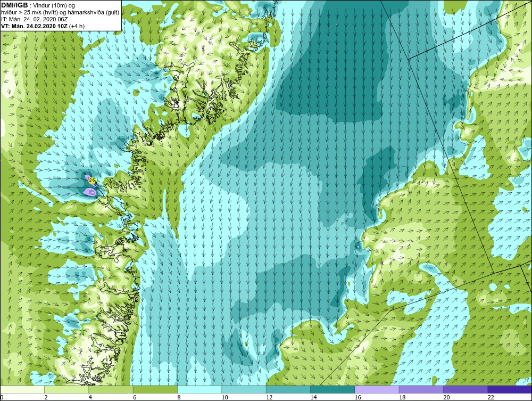Select the 20–22 m/s dark purple swatch
Viewport: 532px width, 401px height.
[x=465, y=389]
